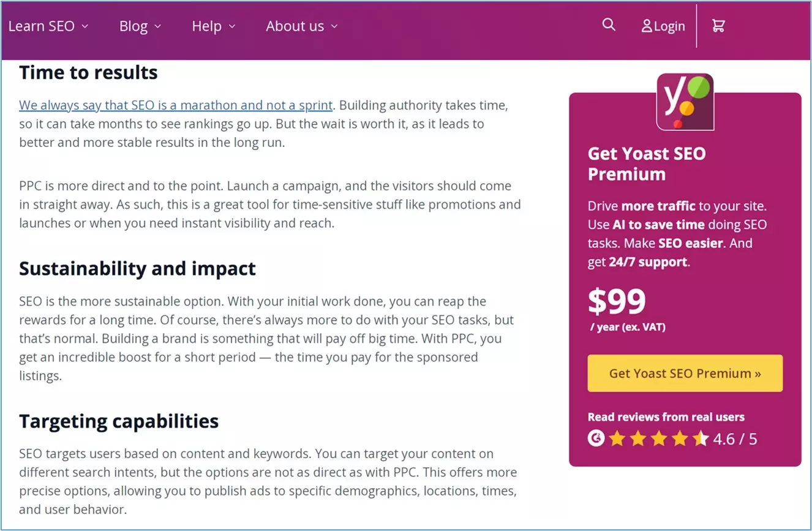This screenshot has width=812, height=531.
Task: Click the Get Yoast SEO Premium heading
Action: (x=647, y=164)
